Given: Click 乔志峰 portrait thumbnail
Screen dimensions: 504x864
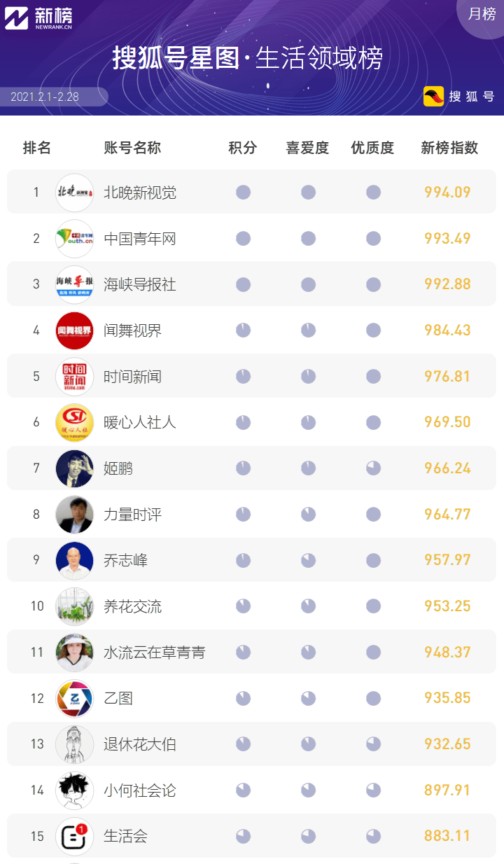Looking at the screenshot, I should point(74,560).
